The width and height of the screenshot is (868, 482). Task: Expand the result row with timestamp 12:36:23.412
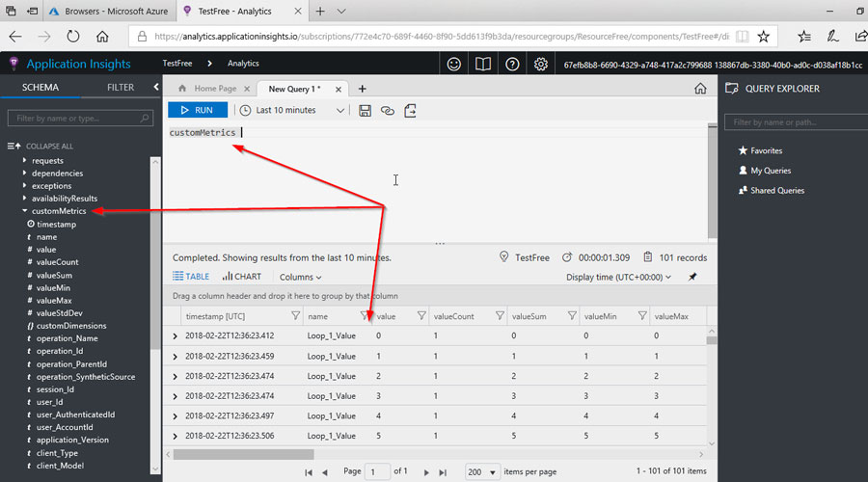pyautogui.click(x=175, y=336)
